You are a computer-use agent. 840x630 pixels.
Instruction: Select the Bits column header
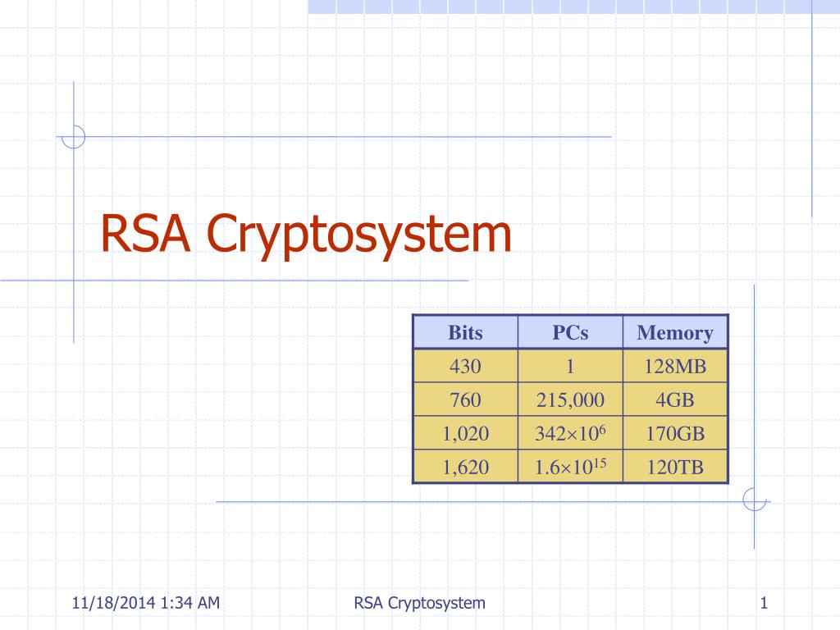click(x=466, y=332)
